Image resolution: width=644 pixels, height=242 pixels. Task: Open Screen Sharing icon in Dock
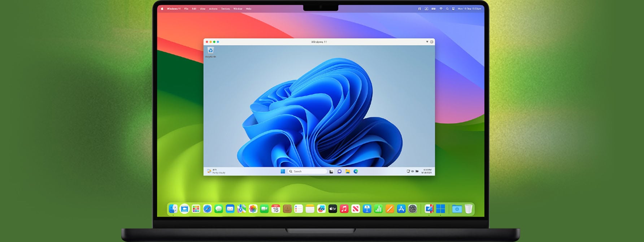point(184,209)
